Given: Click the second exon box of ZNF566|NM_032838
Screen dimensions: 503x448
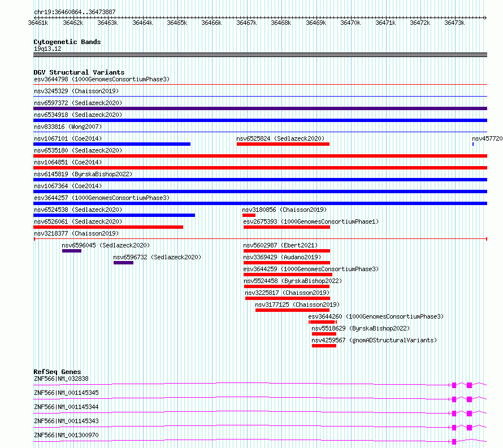Looking at the screenshot, I should (x=469, y=385).
